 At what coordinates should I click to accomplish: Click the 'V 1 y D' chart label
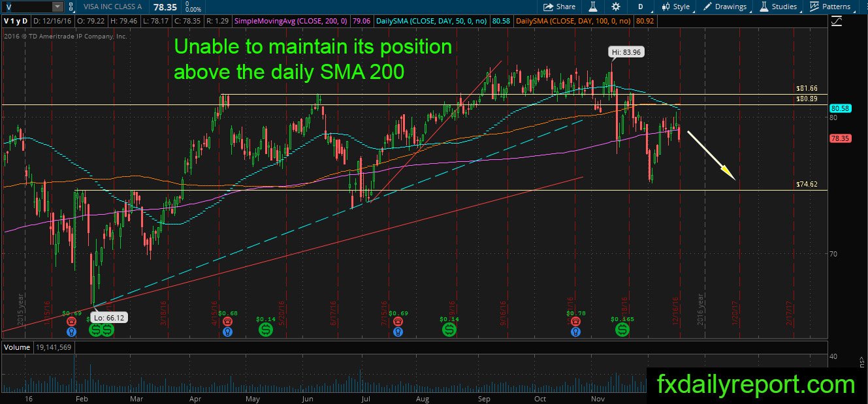(17, 21)
